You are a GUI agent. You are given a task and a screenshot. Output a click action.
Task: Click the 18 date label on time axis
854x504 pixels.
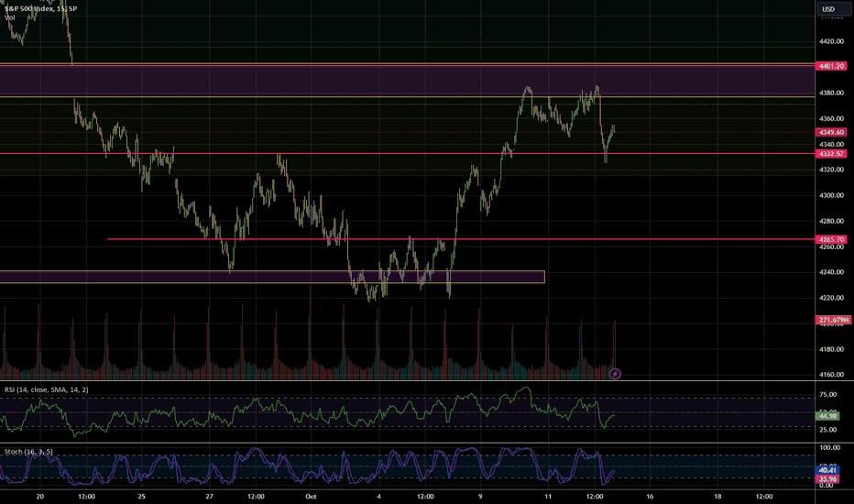(x=717, y=497)
